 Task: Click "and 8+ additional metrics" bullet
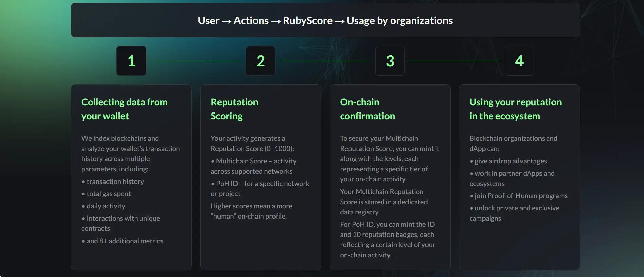coord(125,241)
